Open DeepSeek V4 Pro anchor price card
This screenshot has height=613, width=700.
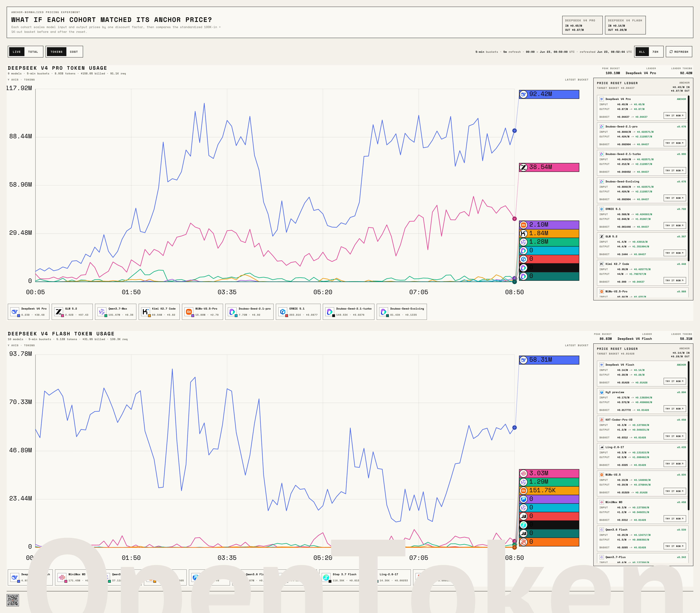582,25
